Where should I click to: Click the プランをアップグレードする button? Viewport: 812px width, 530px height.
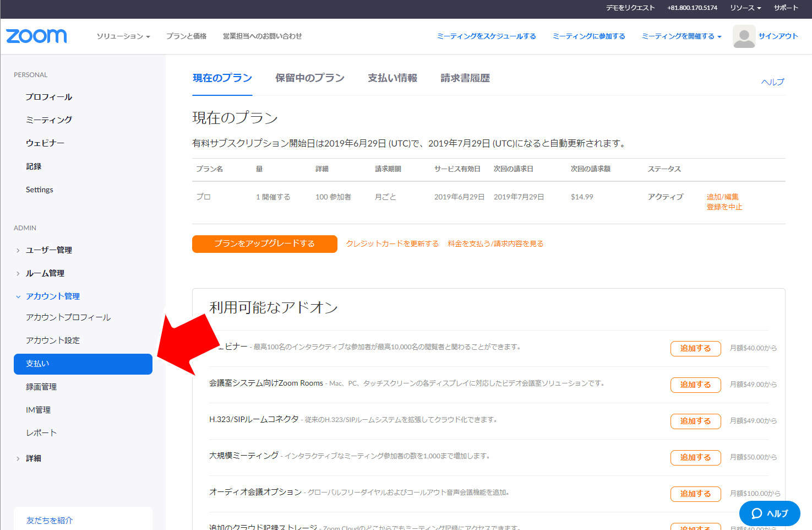[264, 244]
